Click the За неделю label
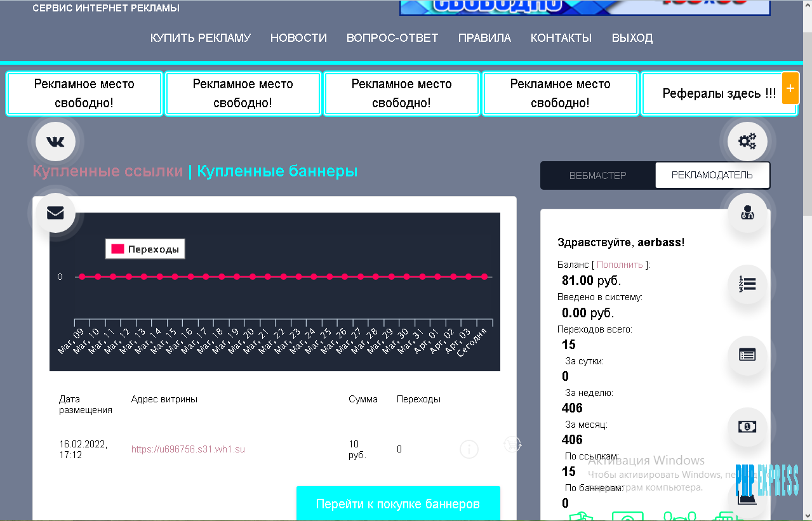 589,393
